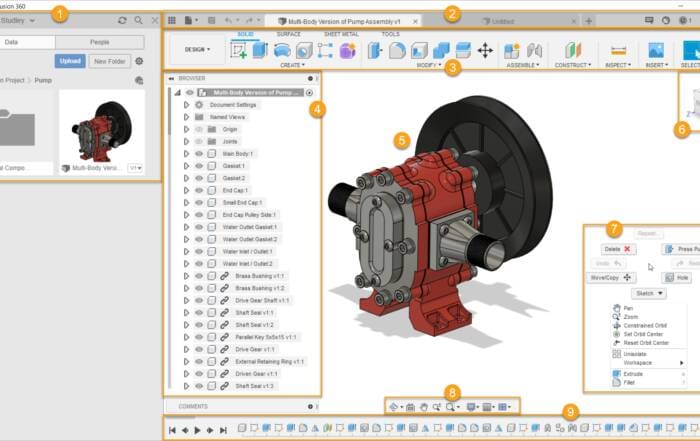Hide the Main Body:1 component
Image resolution: width=700 pixels, height=441 pixels.
click(x=199, y=154)
